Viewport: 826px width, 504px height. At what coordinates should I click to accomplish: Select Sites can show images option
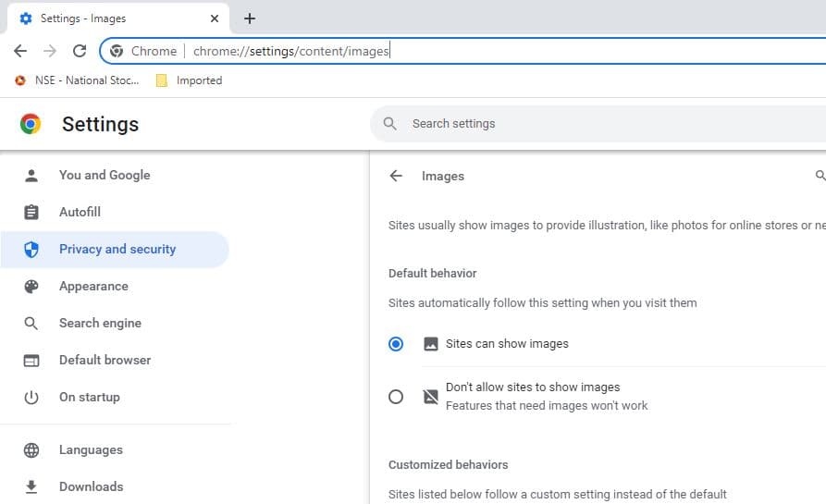[x=396, y=344]
